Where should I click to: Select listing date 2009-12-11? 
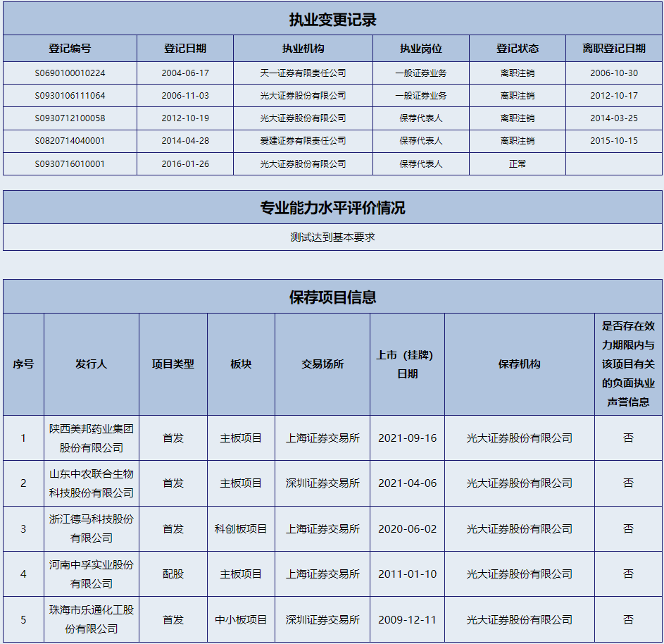pyautogui.click(x=407, y=620)
